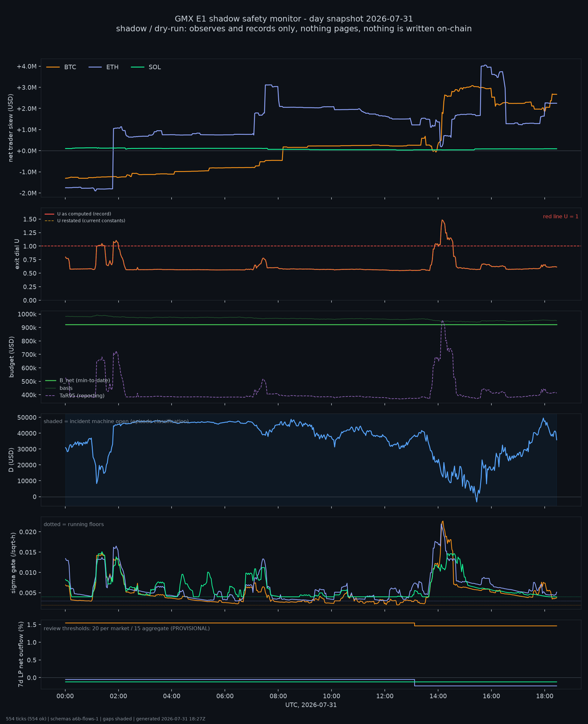
Task: Click the 50000 tick on D axis
Action: [27, 417]
